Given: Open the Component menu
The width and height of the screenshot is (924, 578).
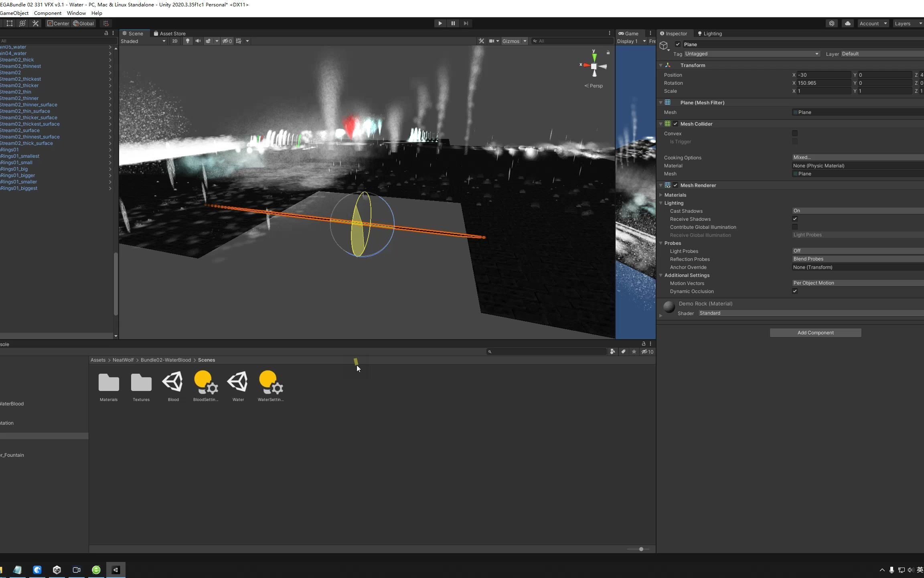Looking at the screenshot, I should pyautogui.click(x=47, y=13).
